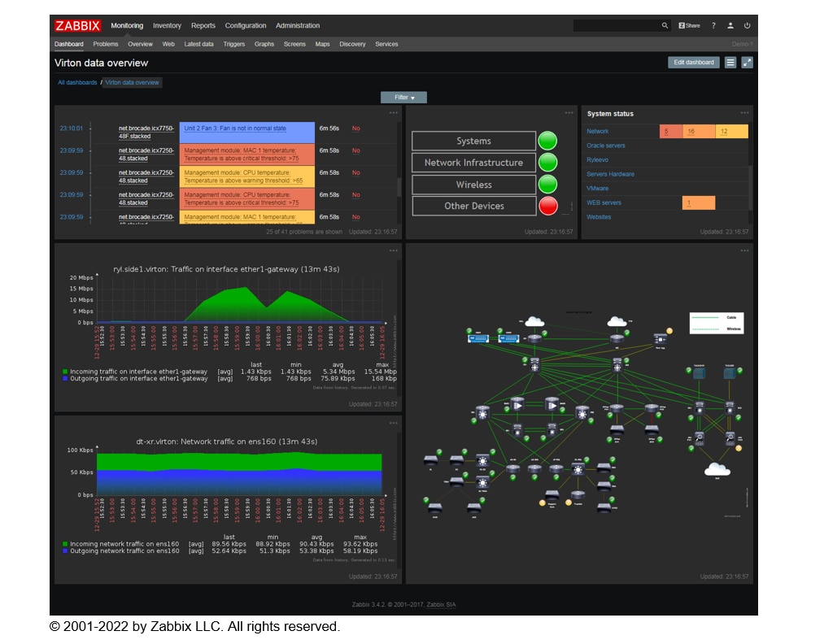This screenshot has width=824, height=644.
Task: Open the dashboard actions list icon
Action: click(730, 63)
